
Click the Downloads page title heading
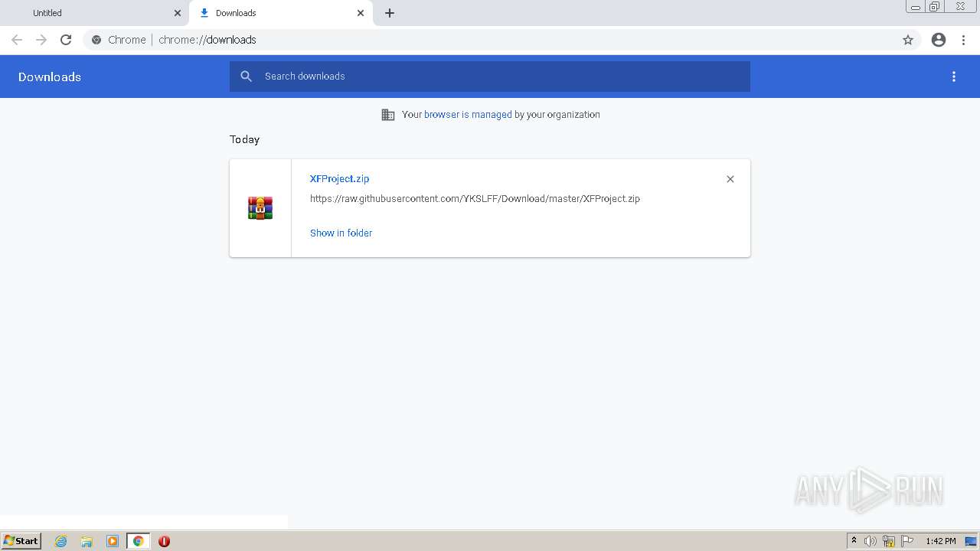(x=50, y=77)
